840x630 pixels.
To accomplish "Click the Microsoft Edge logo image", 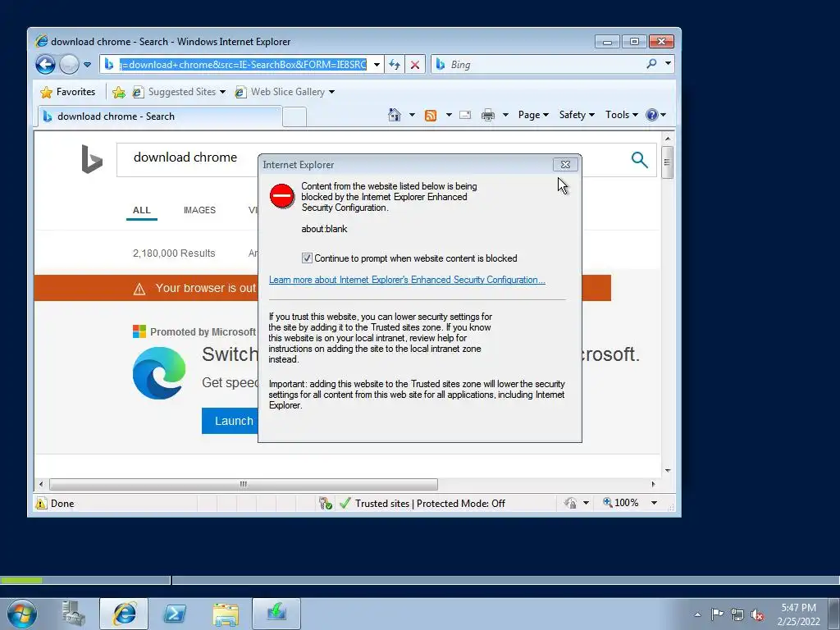I will pyautogui.click(x=159, y=373).
